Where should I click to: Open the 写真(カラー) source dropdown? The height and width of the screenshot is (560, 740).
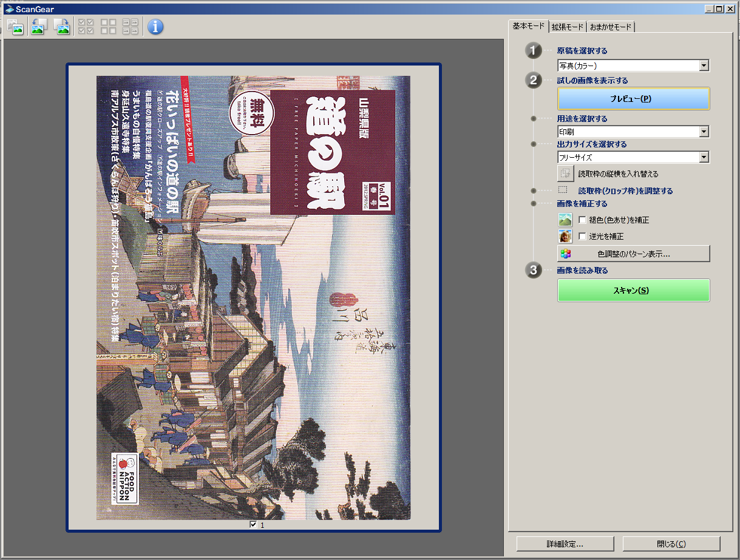pyautogui.click(x=633, y=66)
